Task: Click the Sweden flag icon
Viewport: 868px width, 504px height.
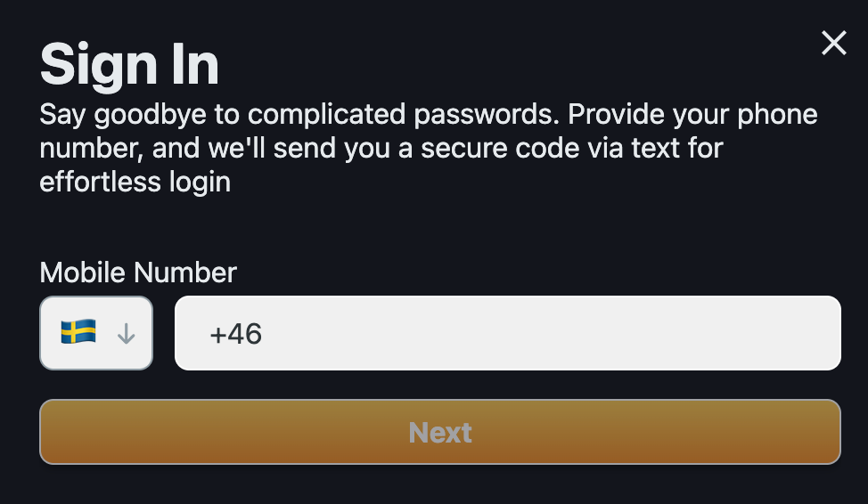Action: tap(78, 332)
